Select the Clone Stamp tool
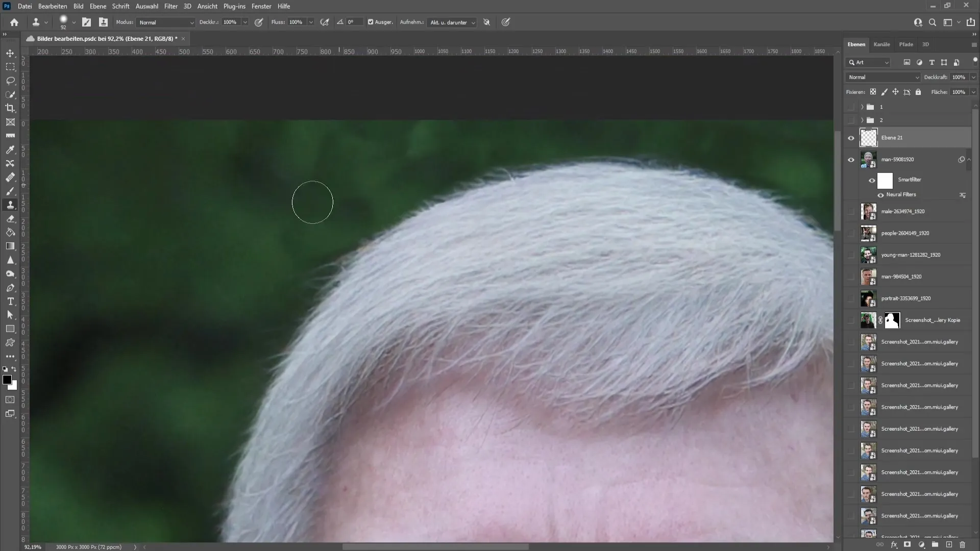Screen dimensions: 980x551 point(10,205)
